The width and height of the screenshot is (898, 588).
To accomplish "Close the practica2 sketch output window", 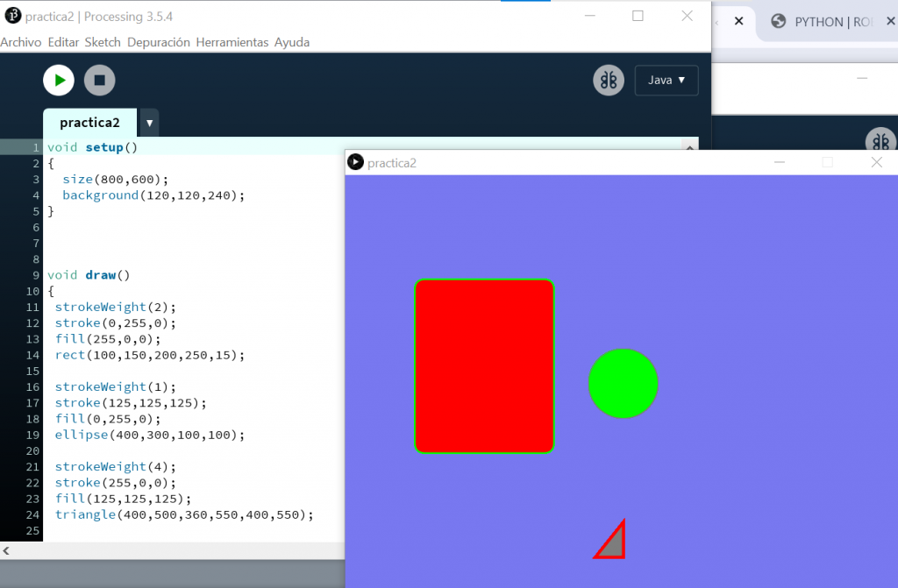I will (876, 162).
